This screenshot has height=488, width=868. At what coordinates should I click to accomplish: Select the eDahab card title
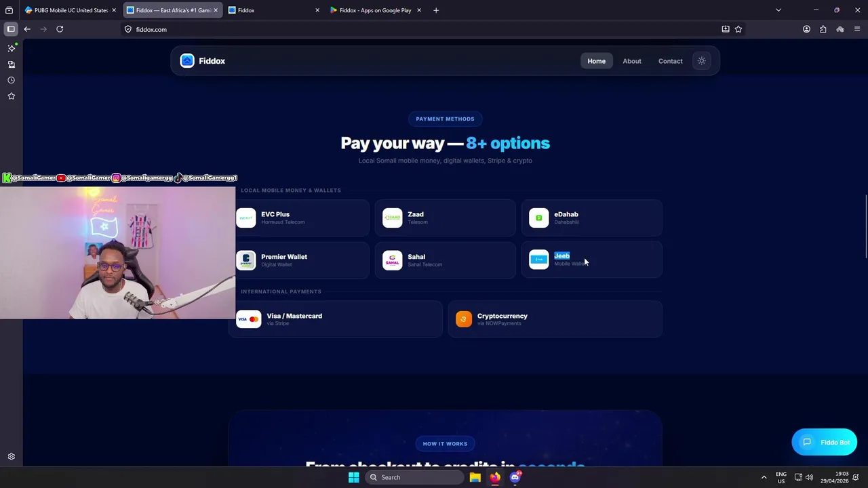click(x=566, y=214)
